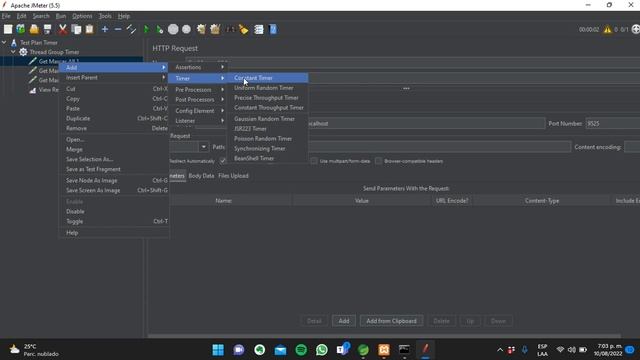Click the Test Plan Timer flask icon
This screenshot has width=640, height=360.
pos(14,42)
